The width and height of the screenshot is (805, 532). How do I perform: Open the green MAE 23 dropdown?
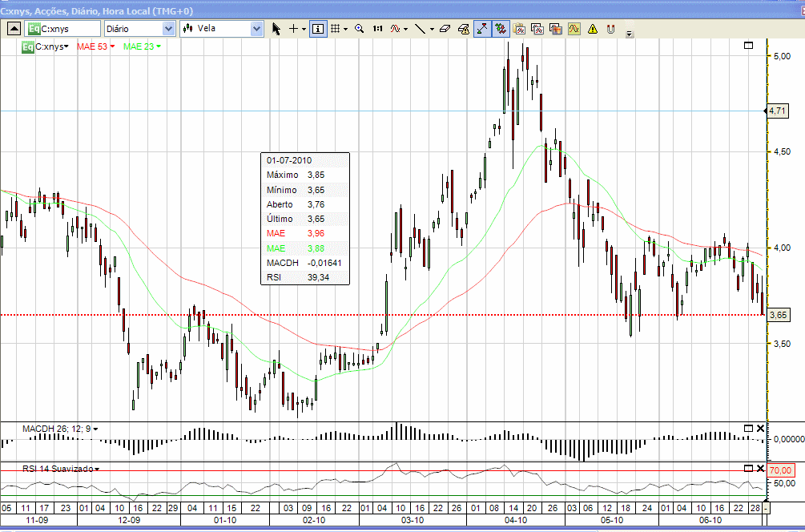point(159,46)
